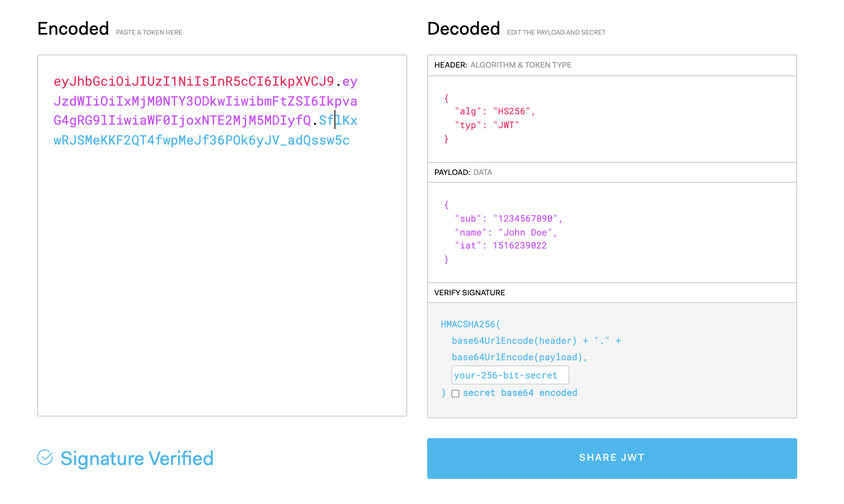Click the purple payload segment of token

205,101
